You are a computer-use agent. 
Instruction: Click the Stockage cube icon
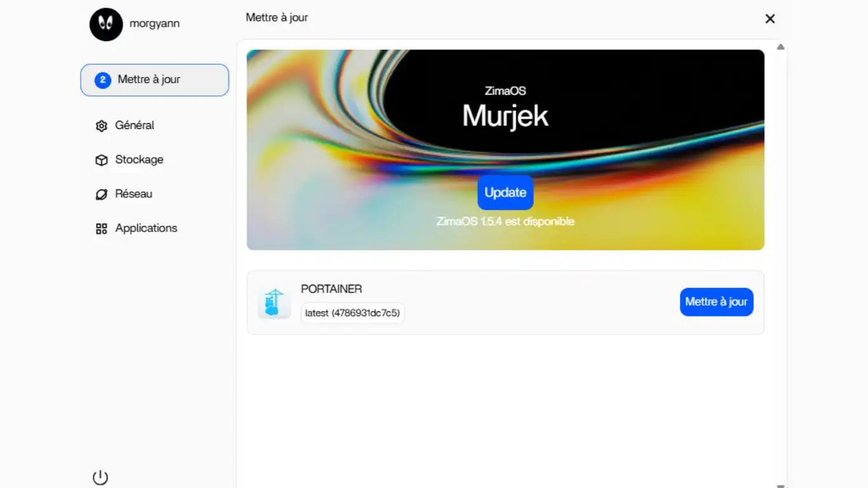(101, 160)
